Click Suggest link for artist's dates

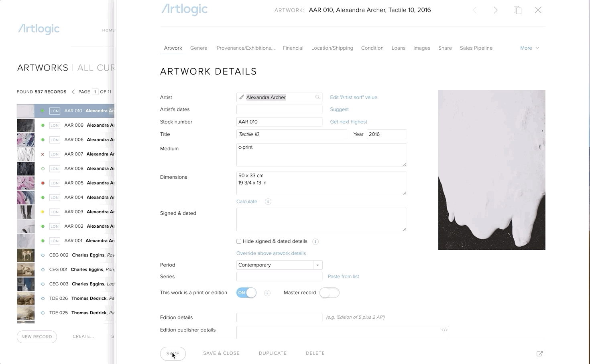click(340, 109)
